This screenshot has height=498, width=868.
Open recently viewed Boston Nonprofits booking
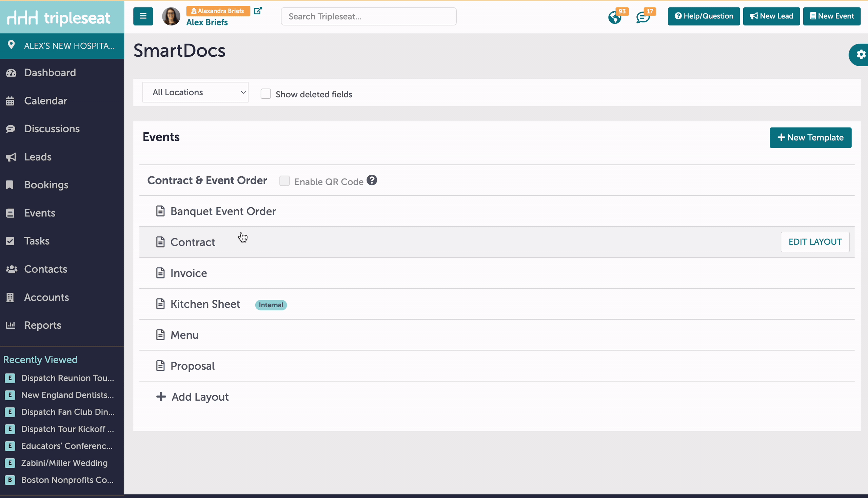pyautogui.click(x=67, y=480)
